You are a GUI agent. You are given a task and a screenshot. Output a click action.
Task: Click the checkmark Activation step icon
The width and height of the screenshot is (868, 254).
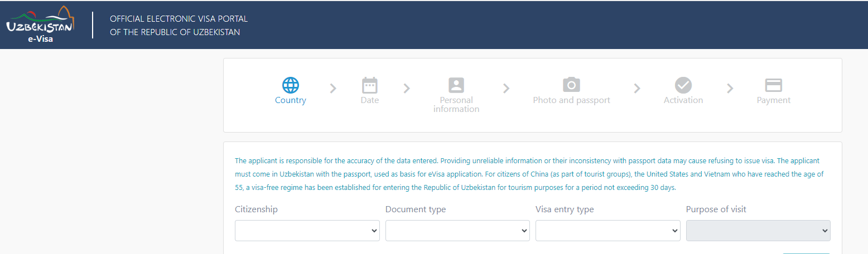(683, 85)
